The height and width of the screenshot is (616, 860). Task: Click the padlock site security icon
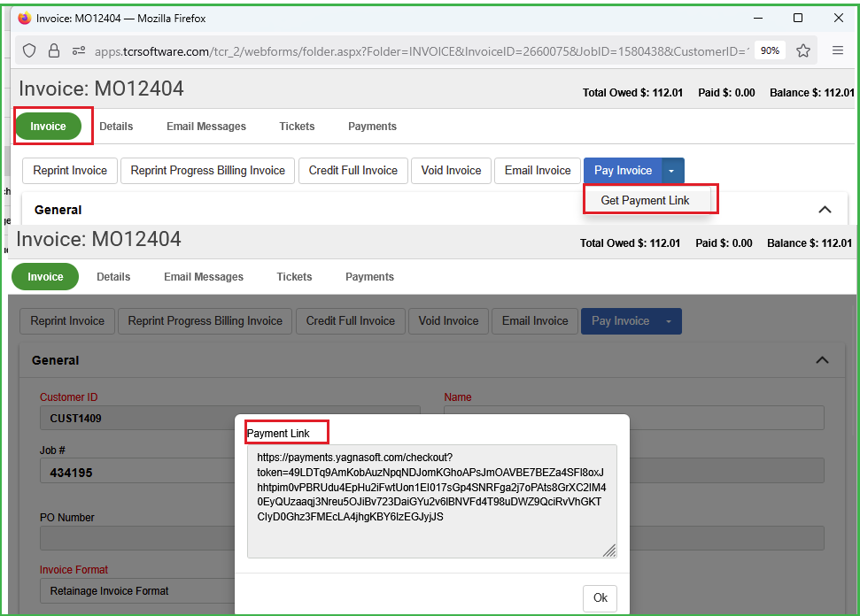pos(54,50)
